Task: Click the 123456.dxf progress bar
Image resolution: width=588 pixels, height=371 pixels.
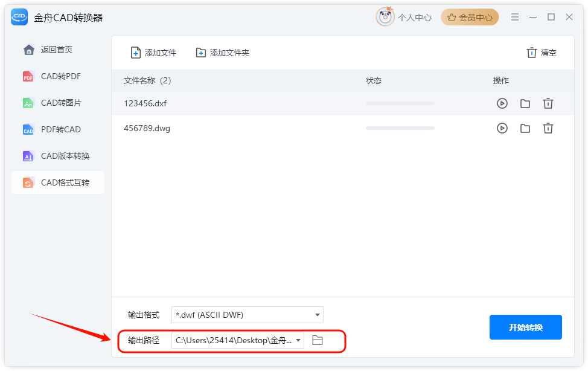Action: coord(400,103)
